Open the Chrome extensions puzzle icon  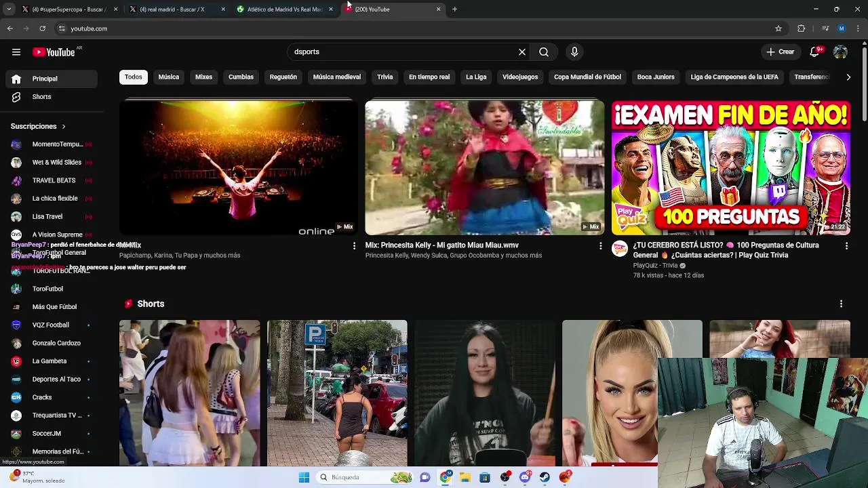tap(802, 28)
